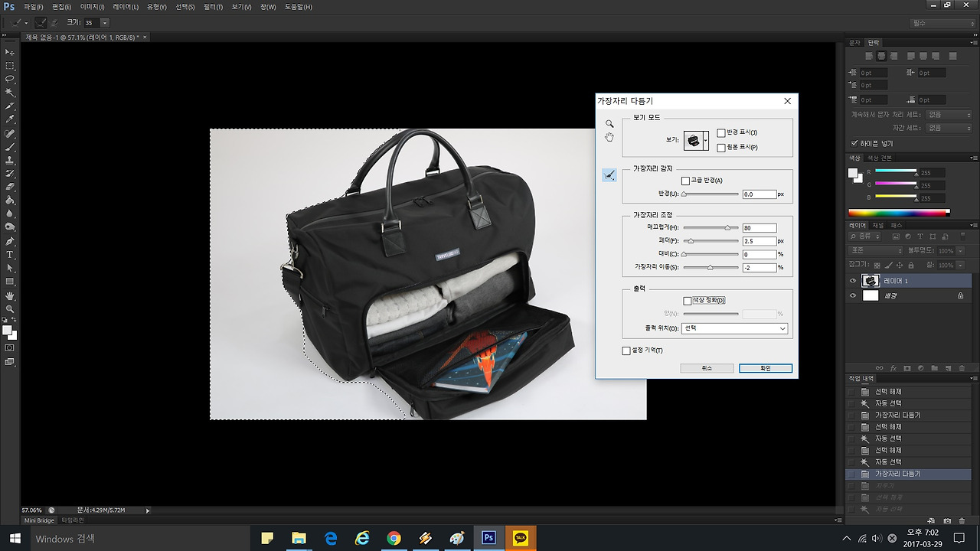Enable 반경 표시(J) checkbox

721,133
